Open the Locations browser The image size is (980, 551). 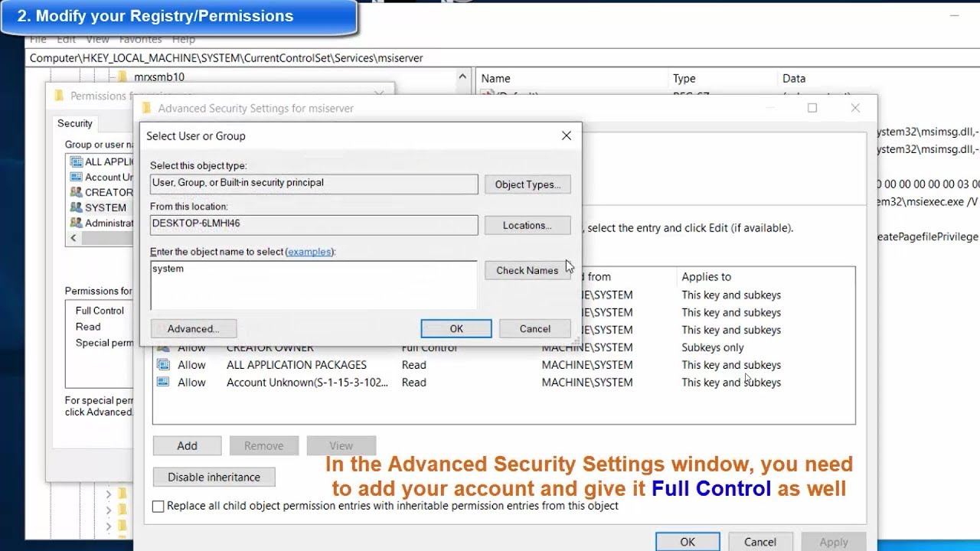pyautogui.click(x=528, y=226)
